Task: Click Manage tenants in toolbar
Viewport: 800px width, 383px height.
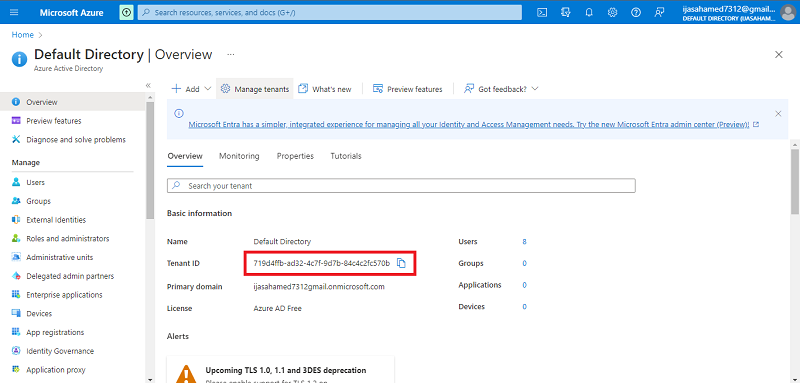Action: 255,89
